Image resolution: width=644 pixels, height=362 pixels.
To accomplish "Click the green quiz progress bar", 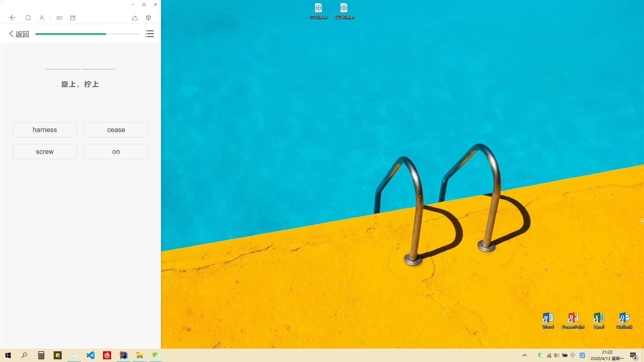I will tap(71, 34).
